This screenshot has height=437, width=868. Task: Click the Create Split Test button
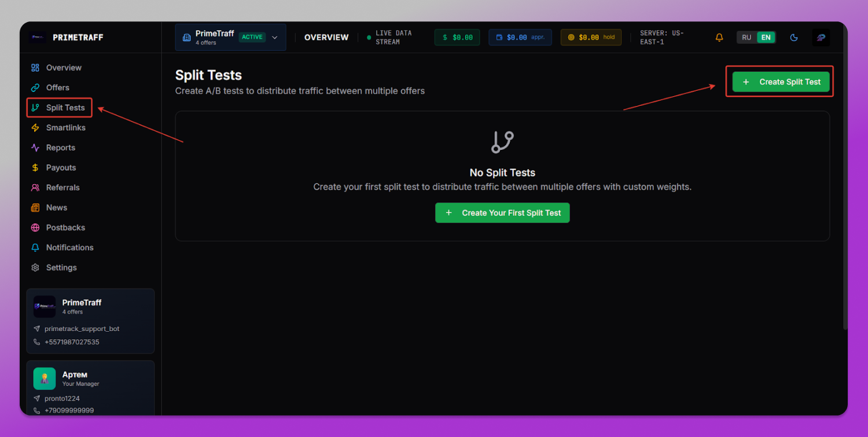pyautogui.click(x=781, y=82)
